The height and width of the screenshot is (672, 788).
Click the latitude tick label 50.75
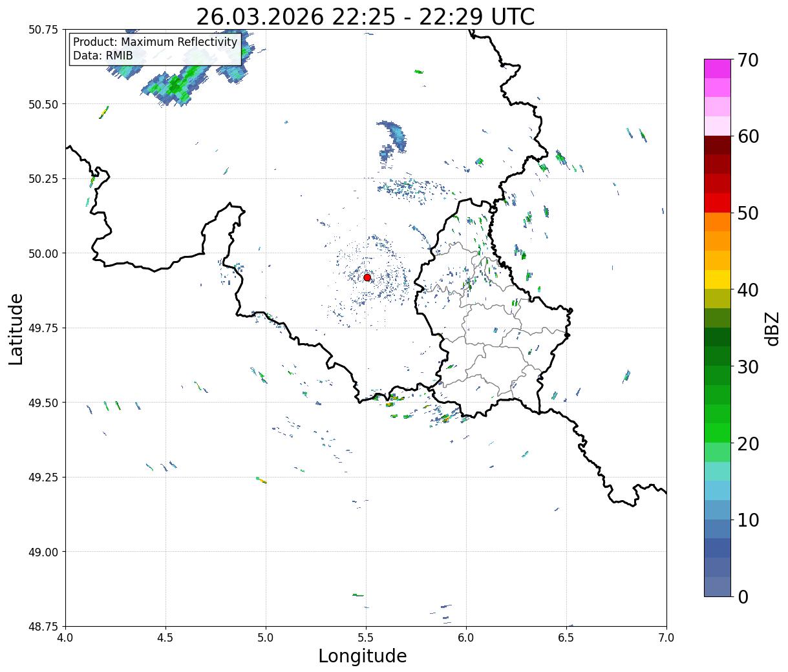[x=43, y=30]
